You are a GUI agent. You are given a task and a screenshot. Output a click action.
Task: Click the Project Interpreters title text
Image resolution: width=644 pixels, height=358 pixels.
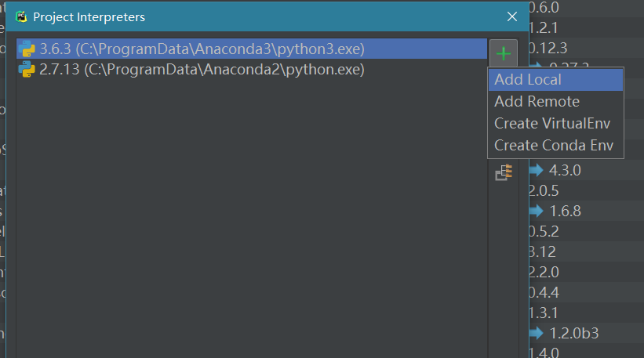point(89,16)
